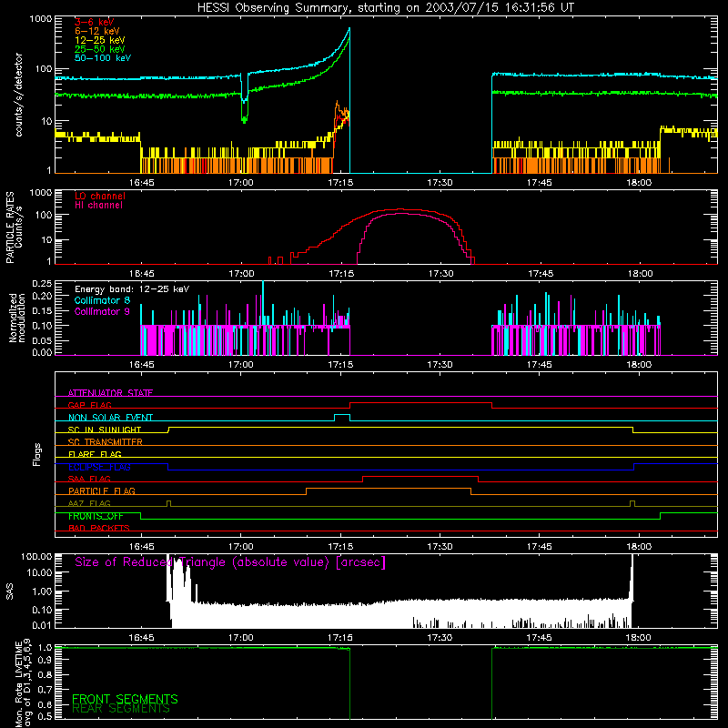The image size is (728, 728).
Task: Click the SC TRANSMITTER flag label
Action: (x=106, y=442)
